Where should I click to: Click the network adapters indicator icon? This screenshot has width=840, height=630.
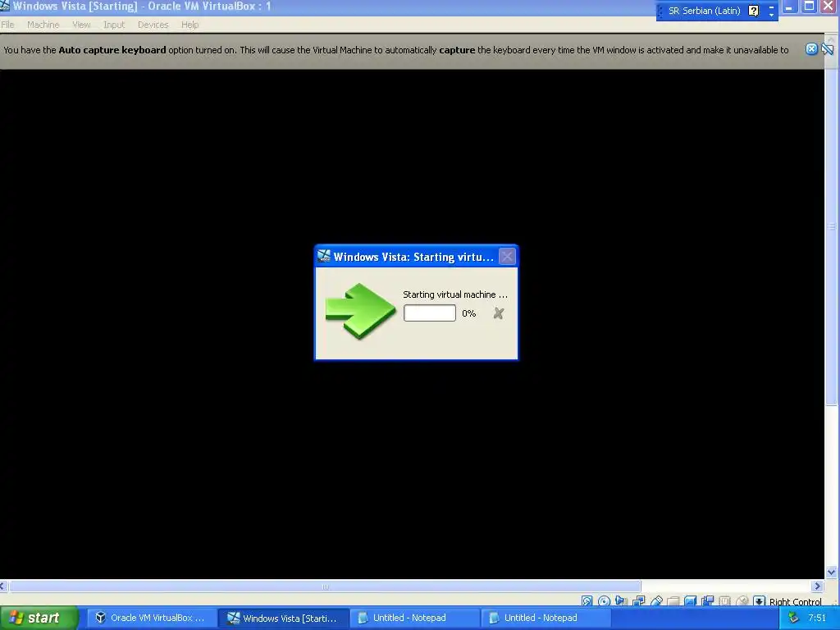638,601
